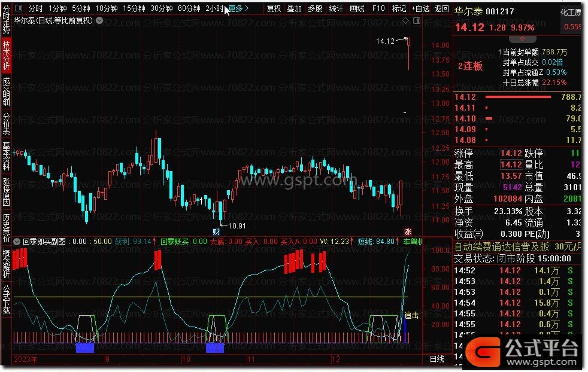Click the 涨 marker below the last candle
This screenshot has width=588, height=372.
(x=408, y=232)
